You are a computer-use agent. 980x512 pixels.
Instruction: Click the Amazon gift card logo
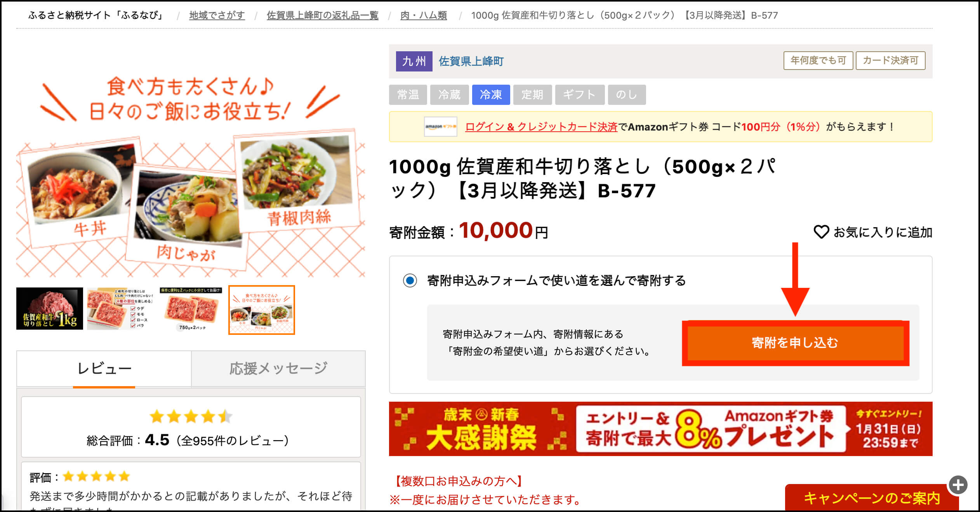tap(440, 127)
